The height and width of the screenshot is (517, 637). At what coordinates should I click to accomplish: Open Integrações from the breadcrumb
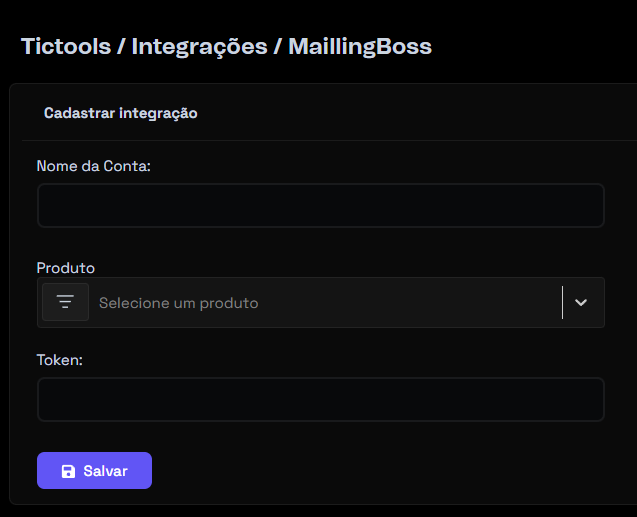[199, 46]
